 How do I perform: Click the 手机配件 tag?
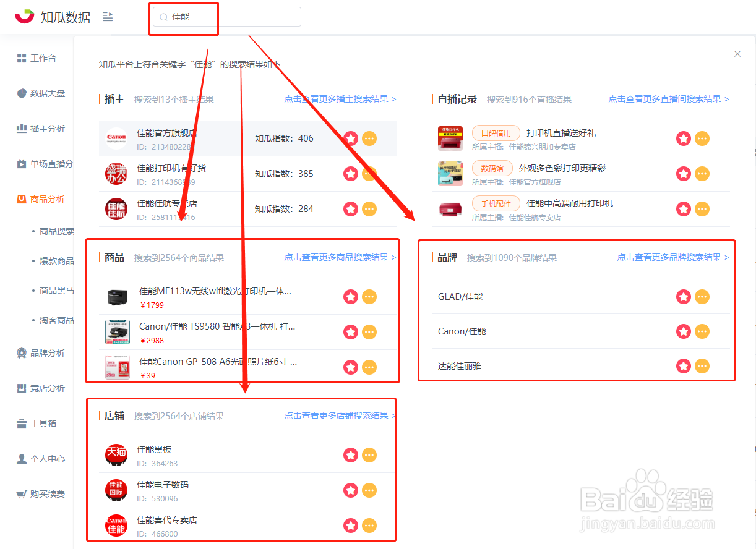click(496, 203)
